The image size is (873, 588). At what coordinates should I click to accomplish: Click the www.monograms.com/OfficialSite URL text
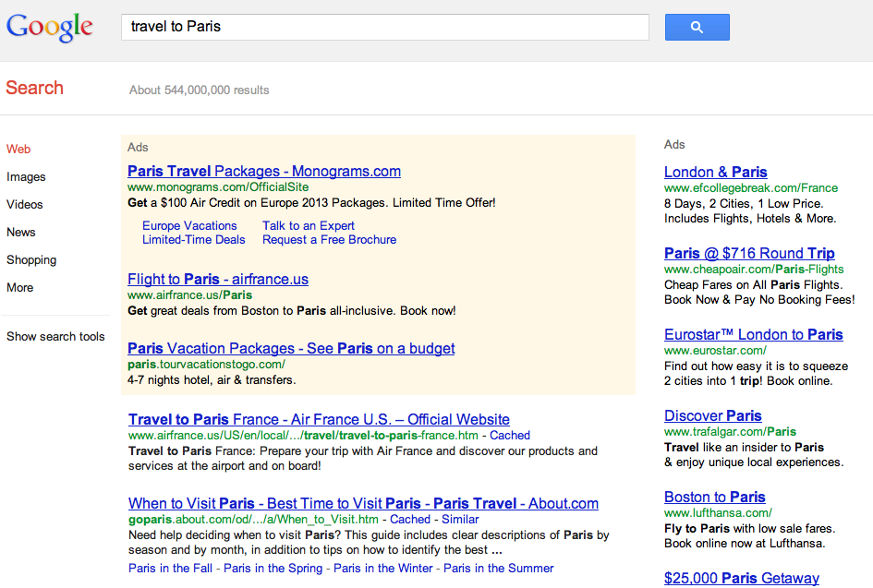(218, 187)
